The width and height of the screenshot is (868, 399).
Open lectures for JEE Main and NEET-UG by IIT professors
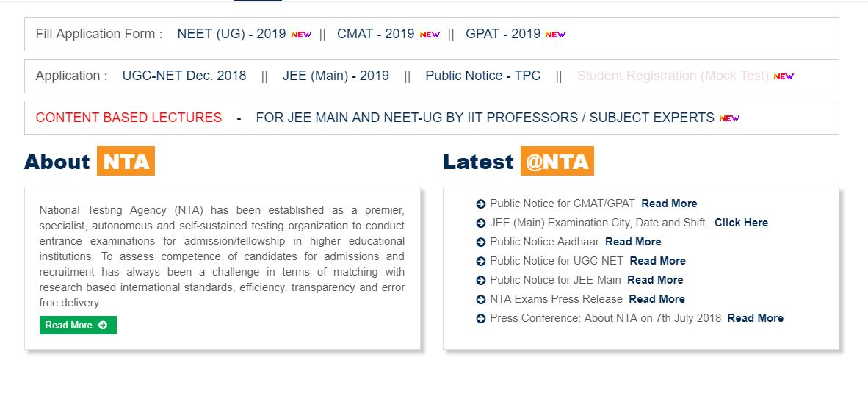[x=485, y=118]
